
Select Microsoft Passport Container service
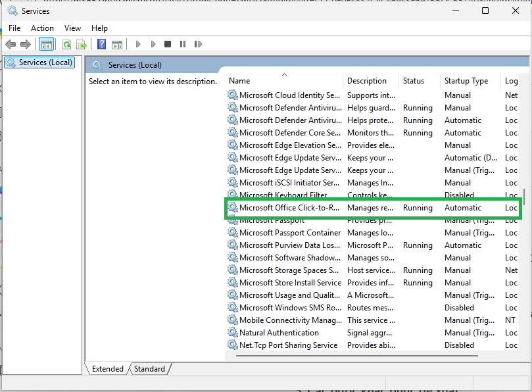pos(373,233)
